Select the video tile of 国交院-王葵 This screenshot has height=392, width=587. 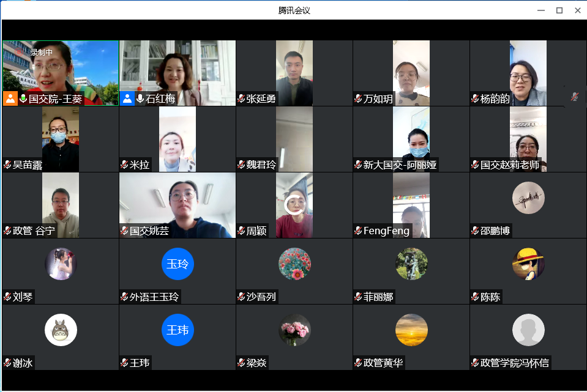tap(61, 73)
